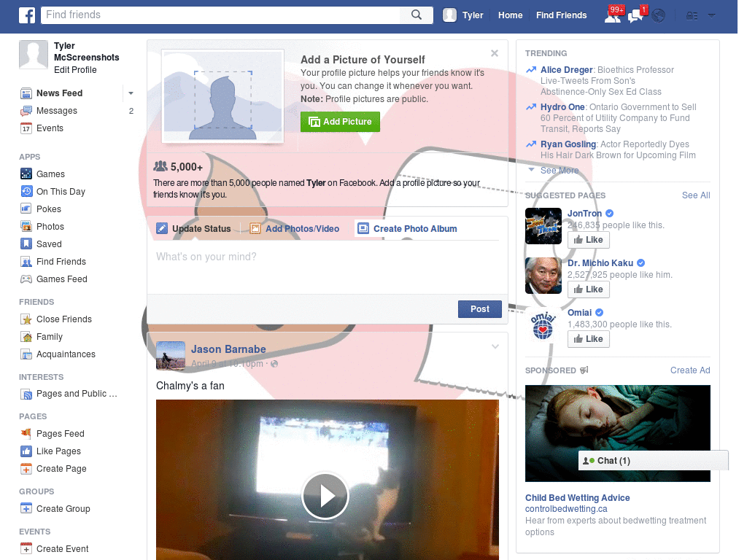Expand Jason Barnabe post options chevron

pyautogui.click(x=495, y=346)
